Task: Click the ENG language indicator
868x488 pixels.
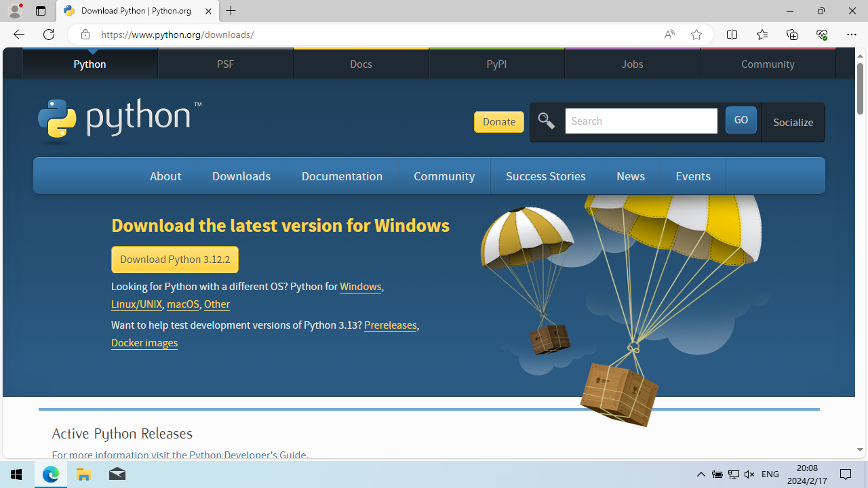Action: [x=770, y=474]
